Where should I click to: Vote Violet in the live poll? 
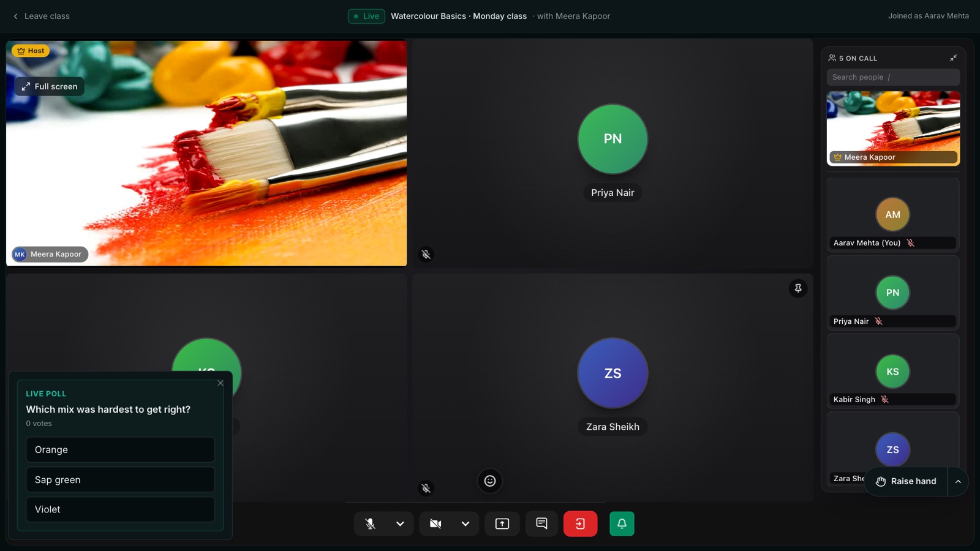pyautogui.click(x=121, y=509)
